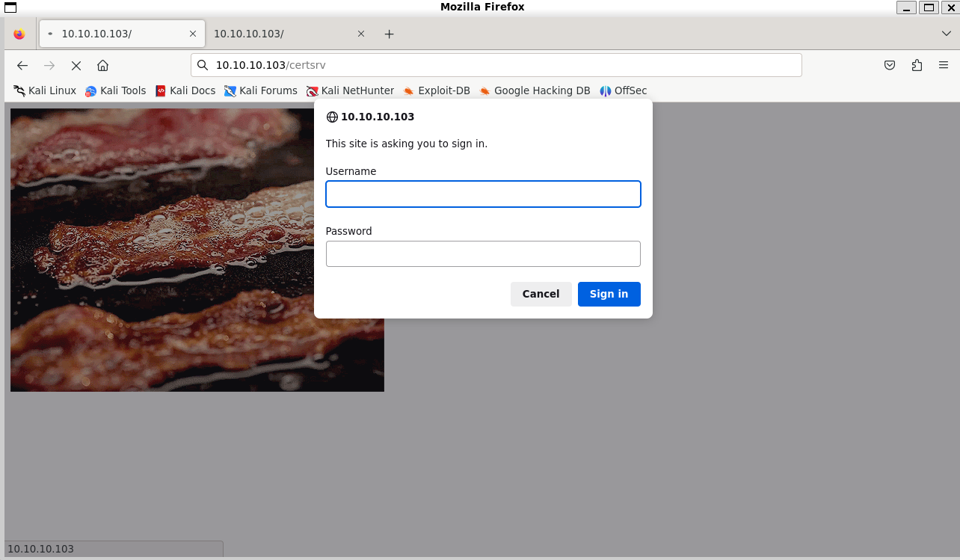Click the bacon image on the page
Image resolution: width=960 pixels, height=560 pixels.
(x=197, y=250)
